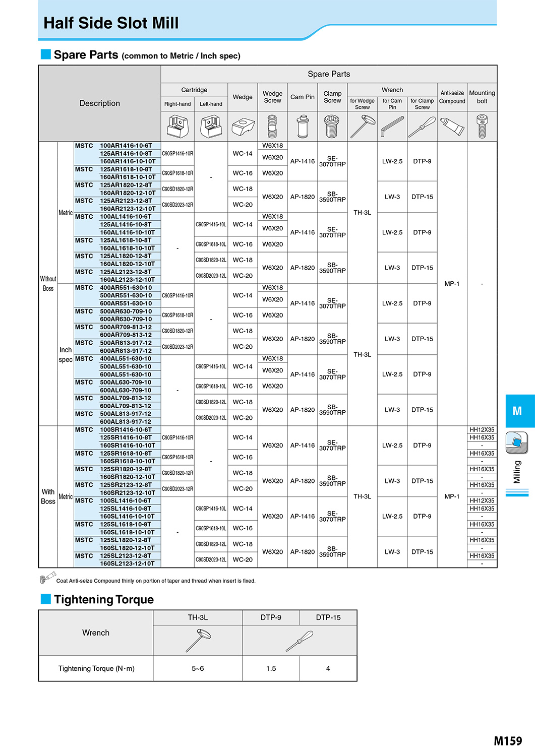Click the DTP-15 torque column header

(x=328, y=617)
